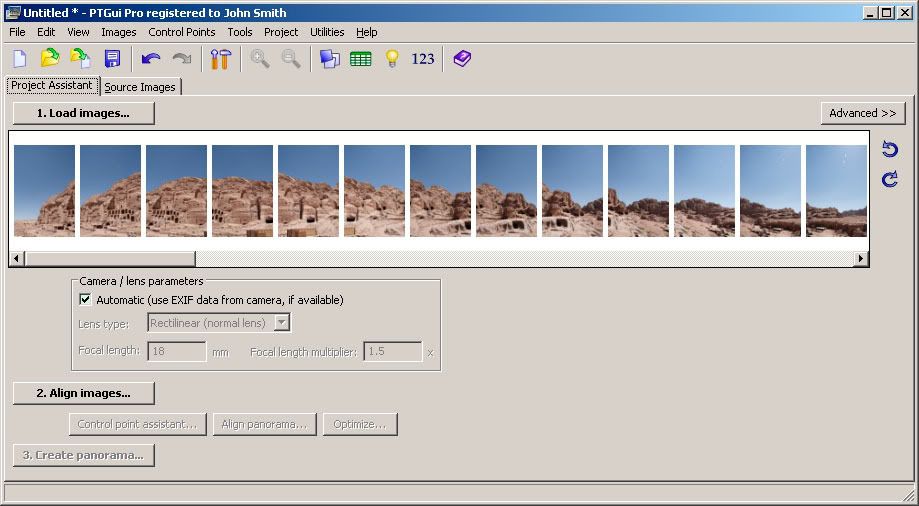919x506 pixels.
Task: Click the 1. Load images button
Action: (x=84, y=113)
